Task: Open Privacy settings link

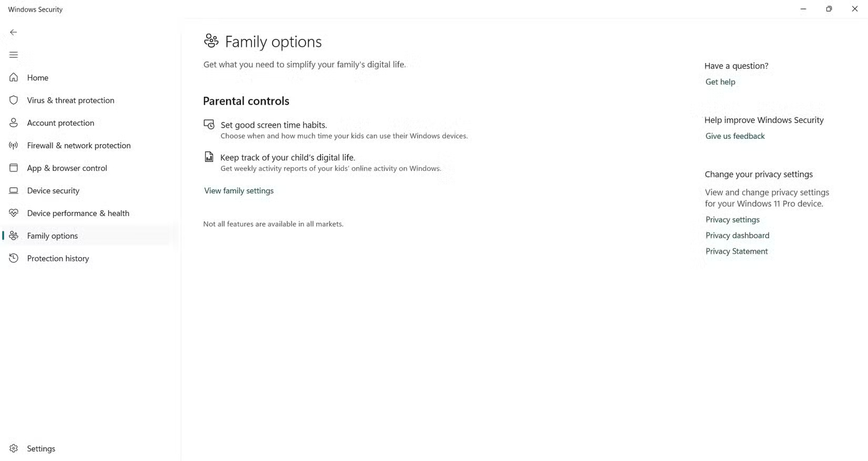Action: coord(732,219)
